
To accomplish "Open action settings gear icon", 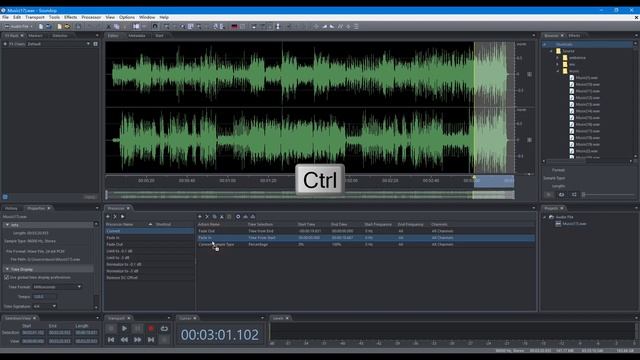I will tap(238, 217).
